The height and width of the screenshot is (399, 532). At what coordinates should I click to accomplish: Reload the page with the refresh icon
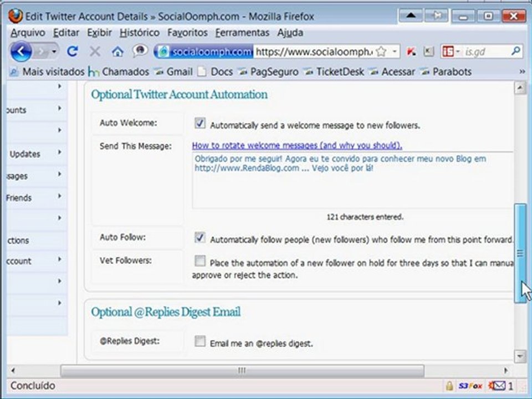[x=72, y=52]
